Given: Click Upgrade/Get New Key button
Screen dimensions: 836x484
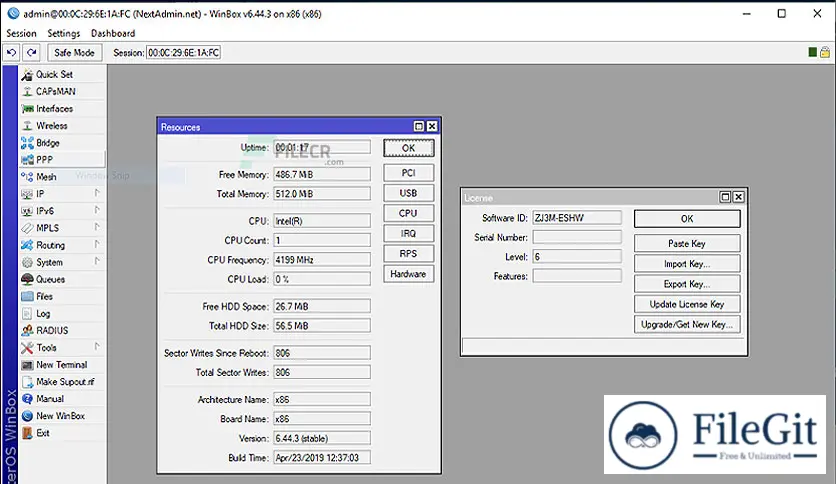Looking at the screenshot, I should click(x=687, y=325).
